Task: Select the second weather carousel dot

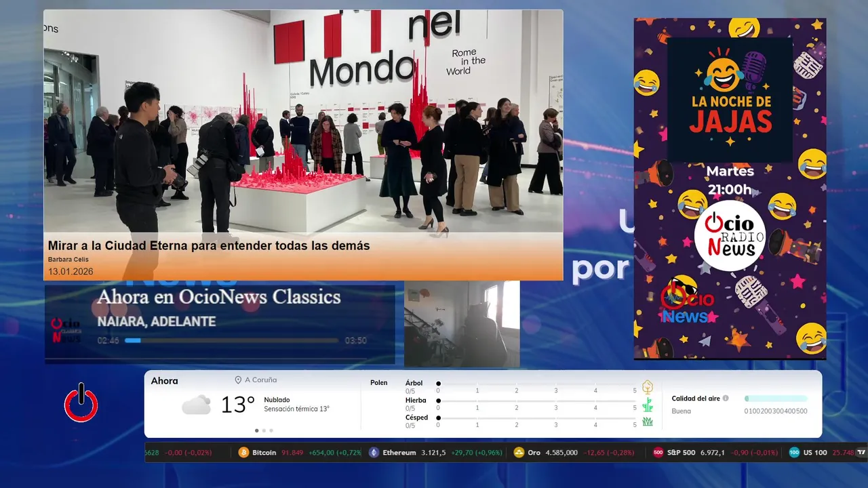Action: (x=264, y=430)
